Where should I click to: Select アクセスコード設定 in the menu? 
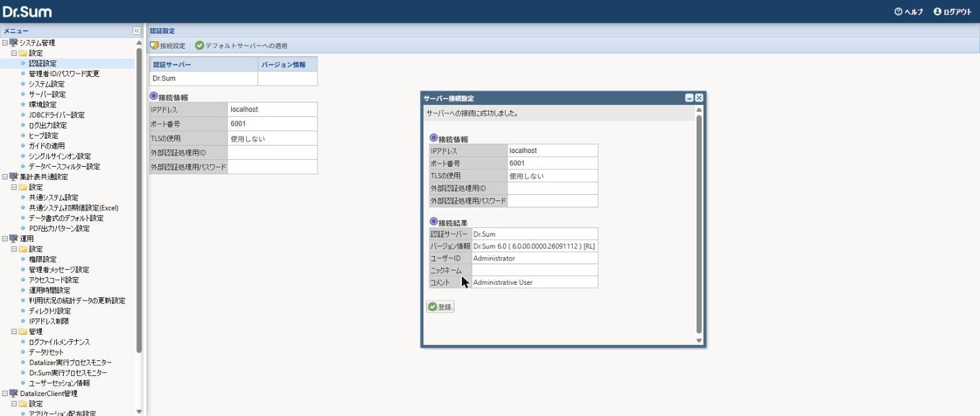click(54, 280)
